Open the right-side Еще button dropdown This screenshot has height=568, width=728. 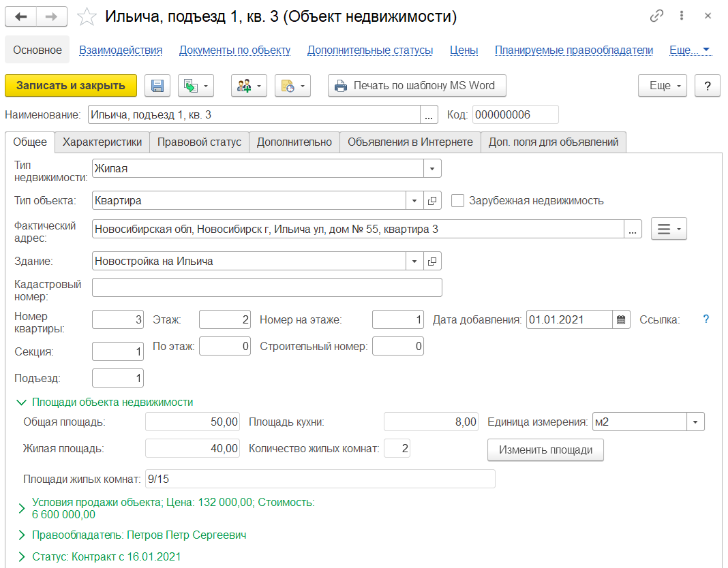663,86
